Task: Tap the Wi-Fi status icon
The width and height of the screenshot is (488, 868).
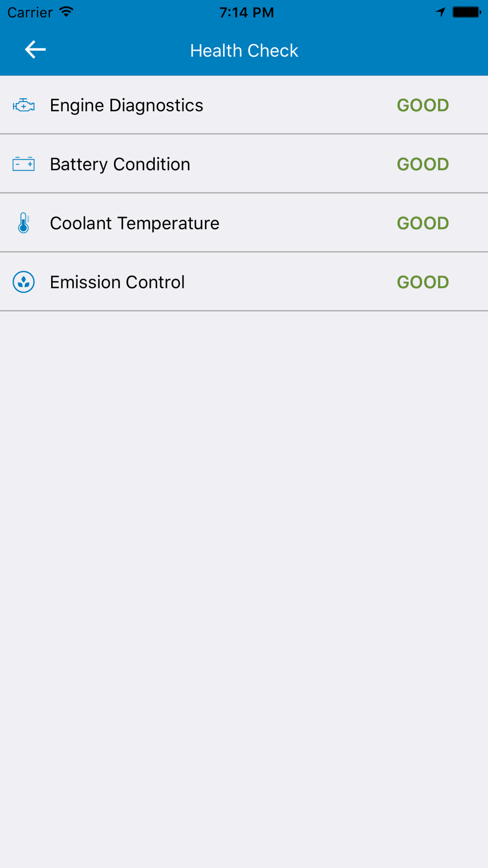Action: 66,12
